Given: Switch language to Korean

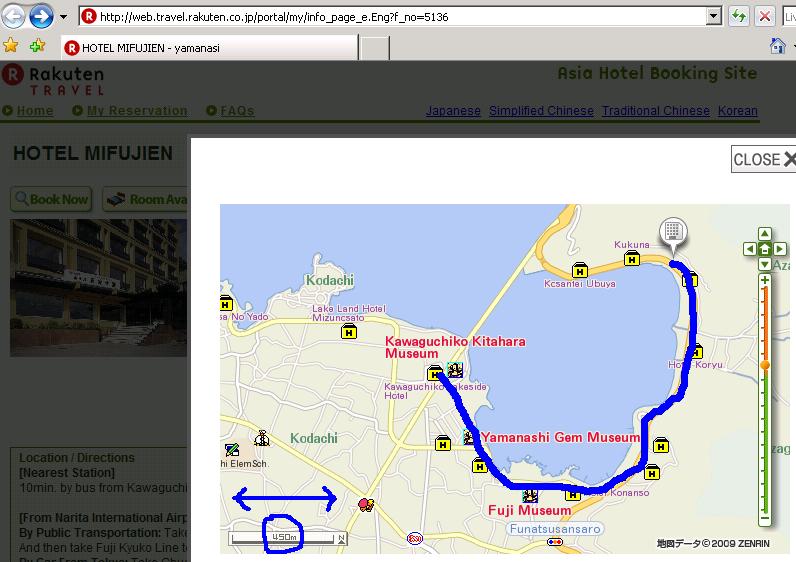Looking at the screenshot, I should click(738, 111).
